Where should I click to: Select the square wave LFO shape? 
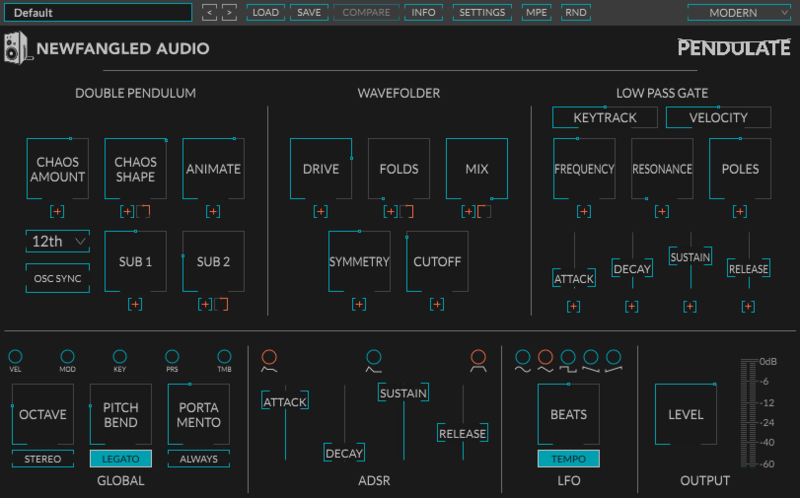[x=568, y=357]
